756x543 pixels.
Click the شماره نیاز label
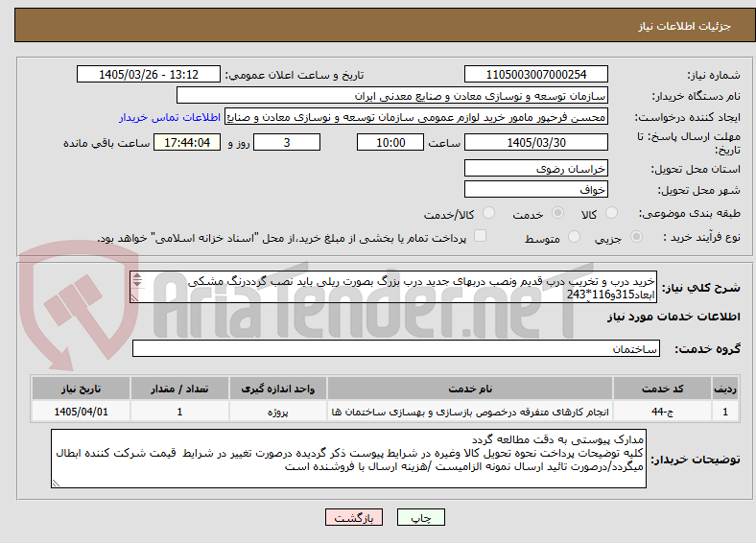click(714, 75)
